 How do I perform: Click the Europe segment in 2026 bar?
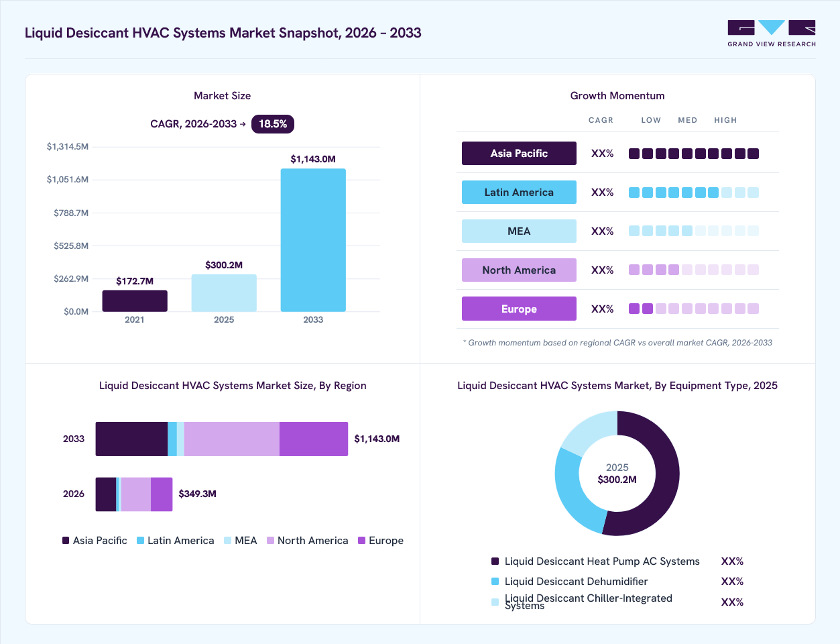pyautogui.click(x=162, y=494)
